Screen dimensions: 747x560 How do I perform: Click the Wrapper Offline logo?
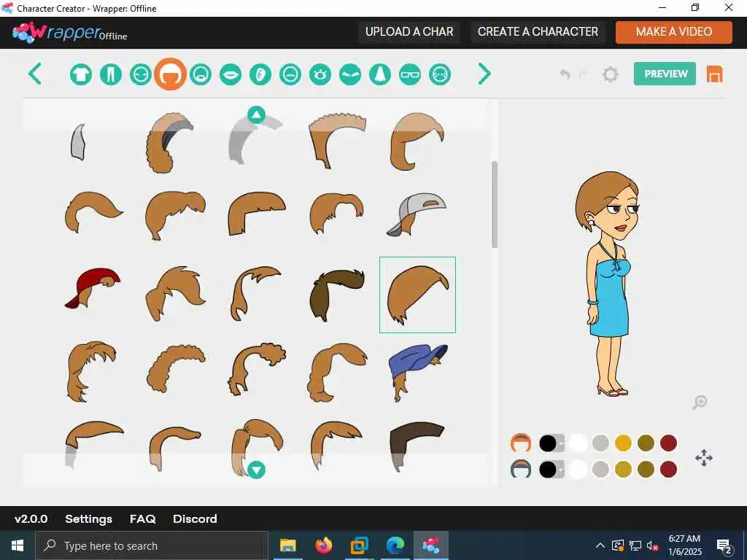(70, 32)
